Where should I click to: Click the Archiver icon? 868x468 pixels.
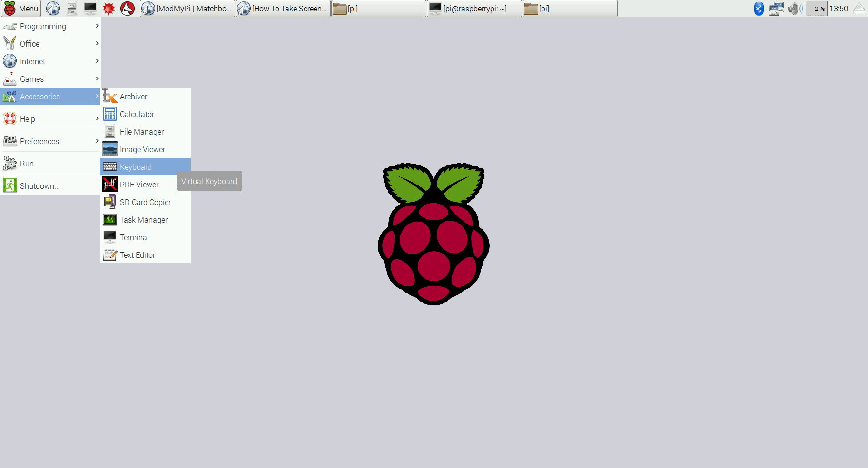(110, 96)
